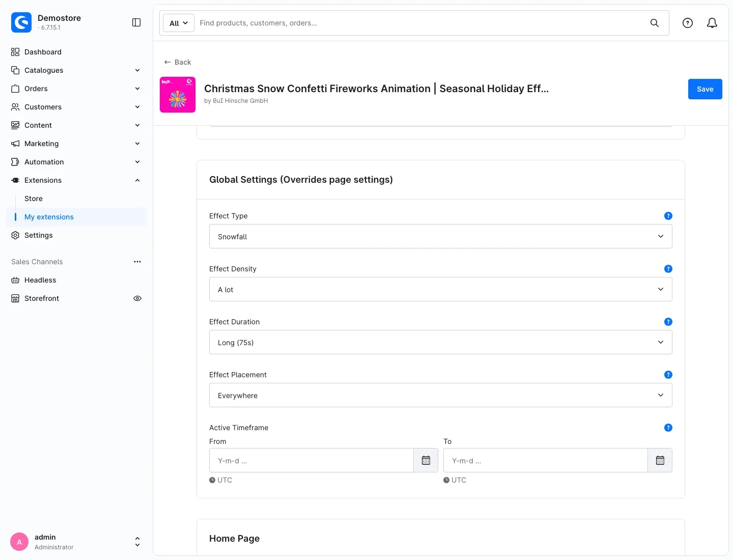Open Sales Channels three-dot menu
Image resolution: width=733 pixels, height=560 pixels.
tap(137, 262)
